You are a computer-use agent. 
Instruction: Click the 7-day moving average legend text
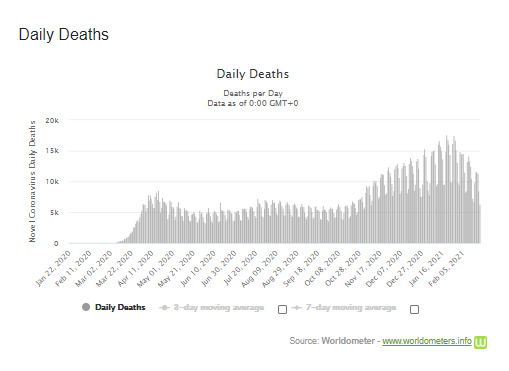[x=351, y=307]
